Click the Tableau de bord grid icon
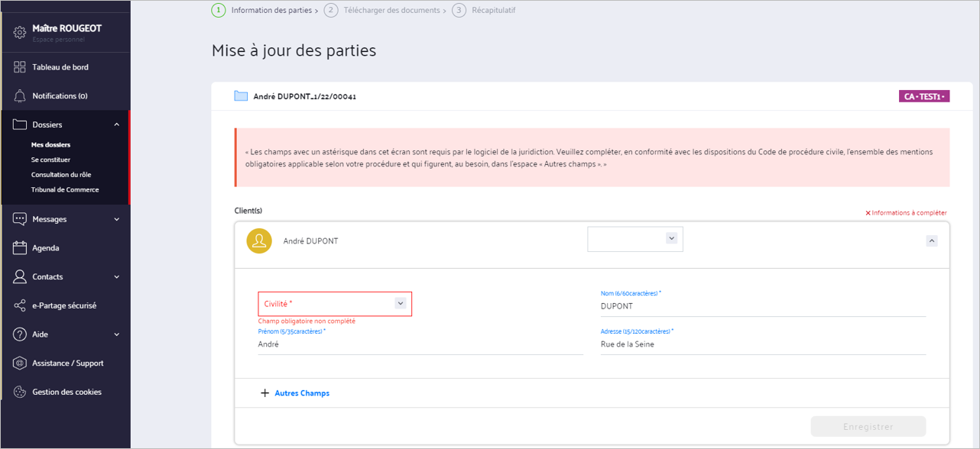 click(x=20, y=67)
